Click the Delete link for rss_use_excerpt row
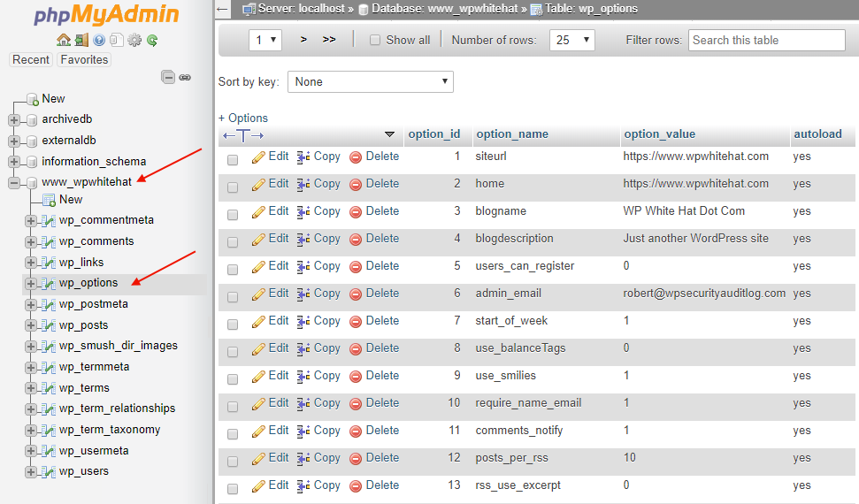 (x=382, y=485)
